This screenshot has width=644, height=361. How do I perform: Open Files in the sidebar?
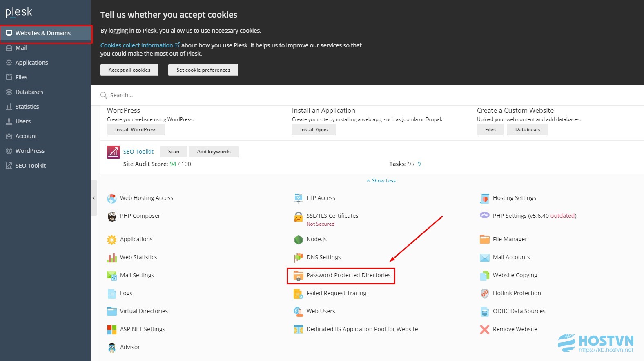pyautogui.click(x=45, y=77)
